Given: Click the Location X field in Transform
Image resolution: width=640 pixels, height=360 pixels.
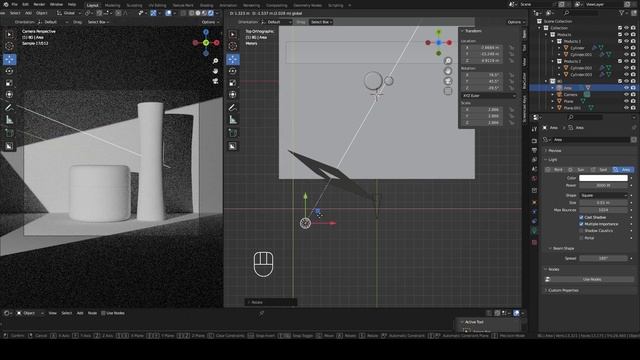Looking at the screenshot, I should [482, 48].
